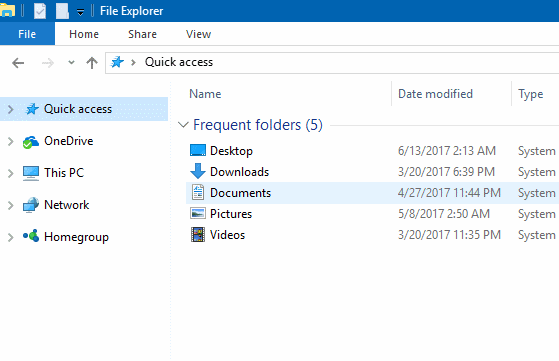Screen dimensions: 559x361
Task: Switch to the View ribbon tab
Action: click(x=198, y=34)
